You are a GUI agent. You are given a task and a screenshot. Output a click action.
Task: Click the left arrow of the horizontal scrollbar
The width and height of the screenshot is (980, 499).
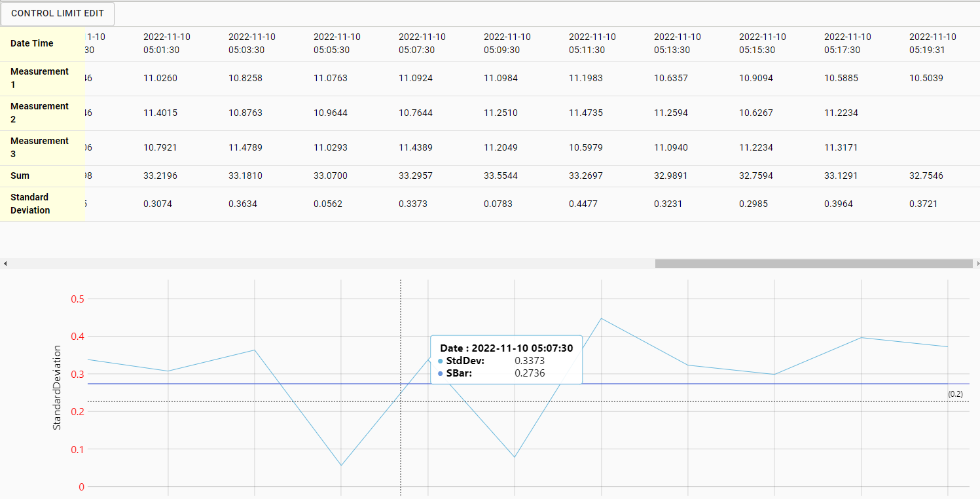[x=5, y=263]
